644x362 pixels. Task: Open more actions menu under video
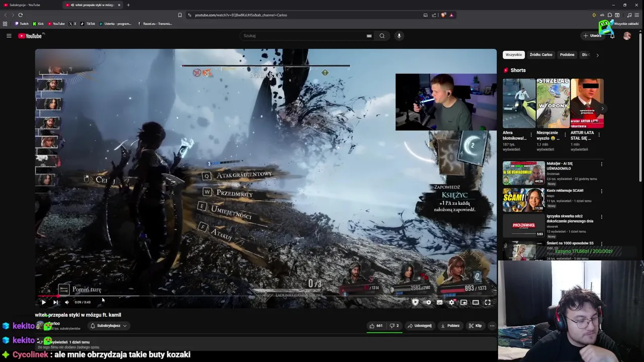492,326
